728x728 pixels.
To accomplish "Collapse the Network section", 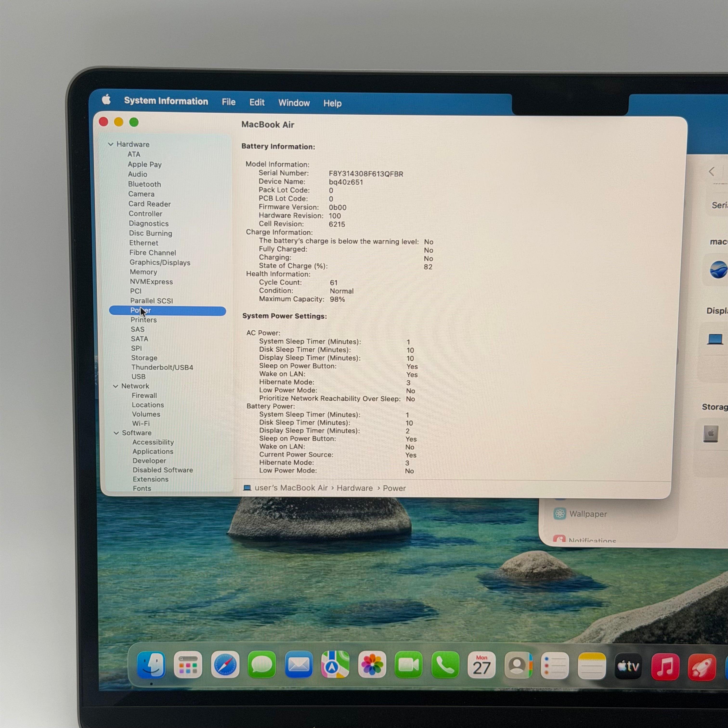I will pyautogui.click(x=116, y=386).
